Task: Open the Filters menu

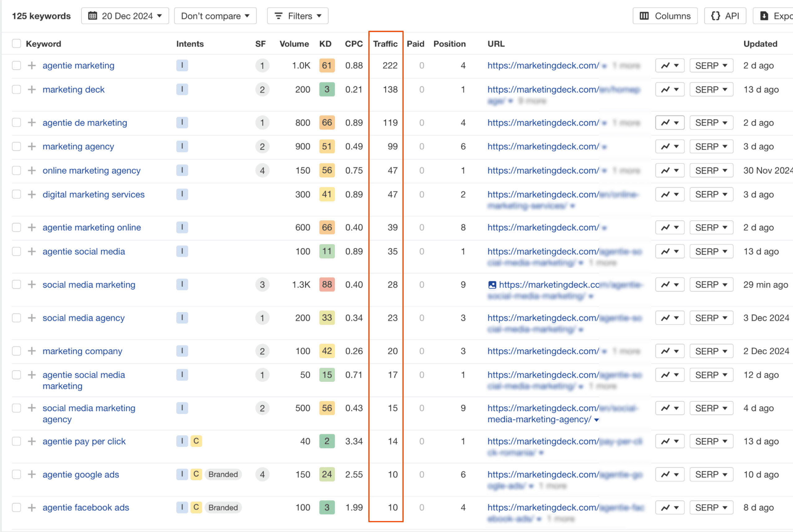Action: (297, 16)
